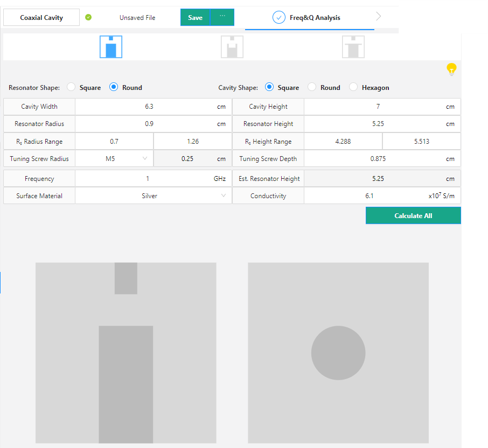Open the Surface Material Silver dropdown
The image size is (488, 448).
(154, 195)
